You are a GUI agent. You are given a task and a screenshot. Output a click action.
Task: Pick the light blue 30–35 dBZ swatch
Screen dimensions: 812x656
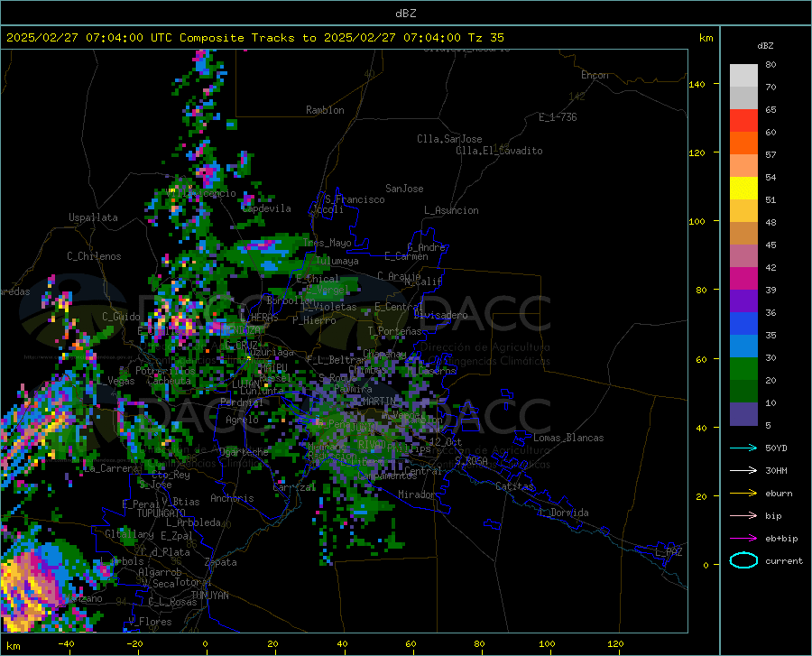click(x=743, y=346)
